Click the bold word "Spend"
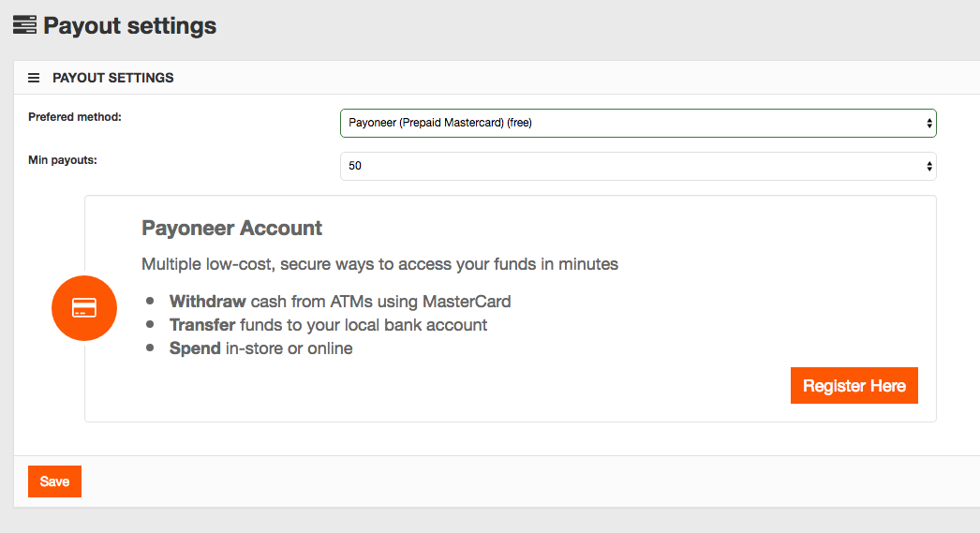This screenshot has width=980, height=533. point(195,348)
